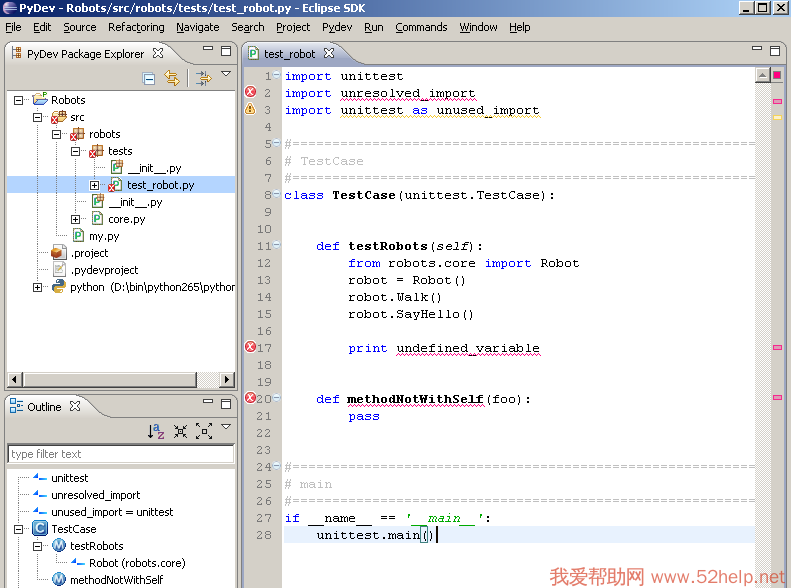791x588 pixels.
Task: Maximize the PyDev Package Explorer panel
Action: 226,51
